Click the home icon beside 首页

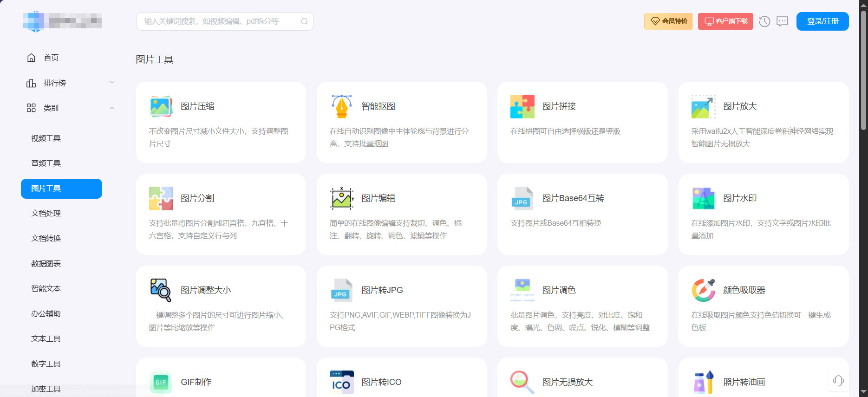pyautogui.click(x=31, y=58)
